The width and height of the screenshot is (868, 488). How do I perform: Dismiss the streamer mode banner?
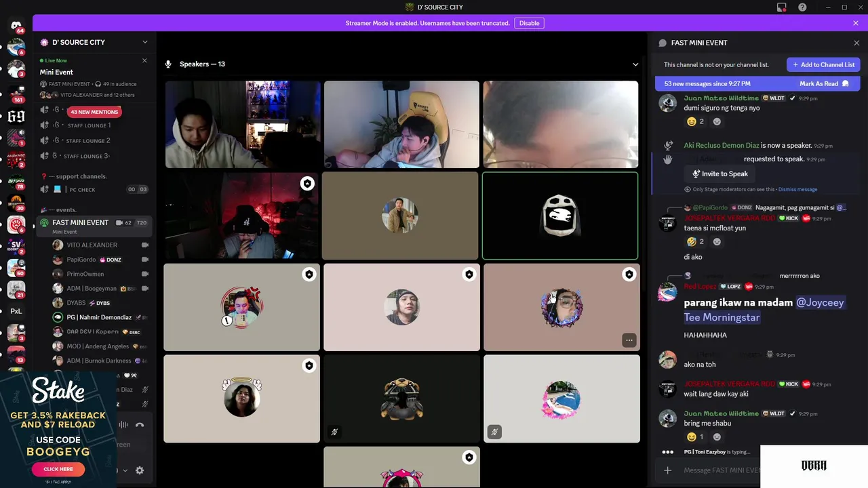[856, 23]
